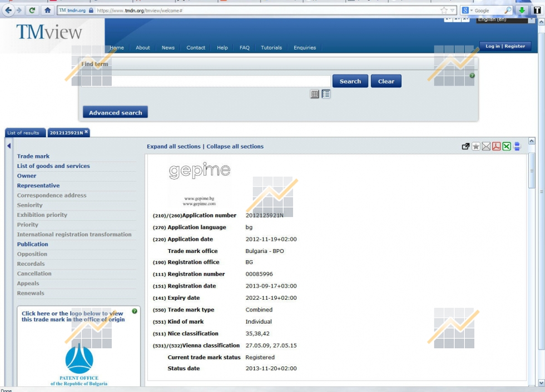Switch results to list view icon
Viewport: 545px width, 392px height.
326,94
